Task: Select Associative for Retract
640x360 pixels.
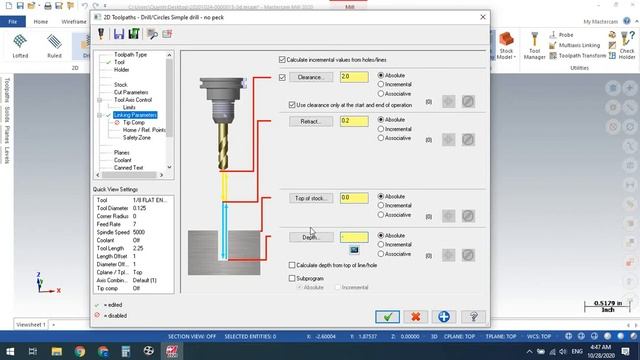Action: [x=381, y=138]
